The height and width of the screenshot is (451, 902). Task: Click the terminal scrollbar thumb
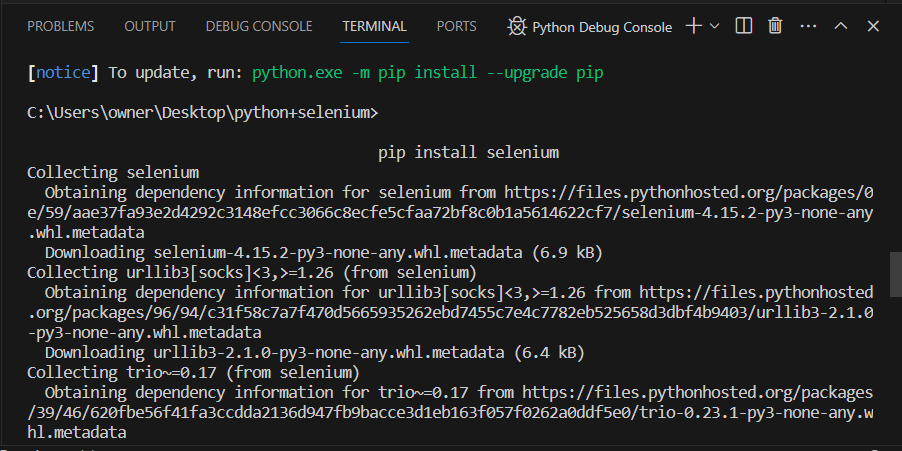point(896,276)
